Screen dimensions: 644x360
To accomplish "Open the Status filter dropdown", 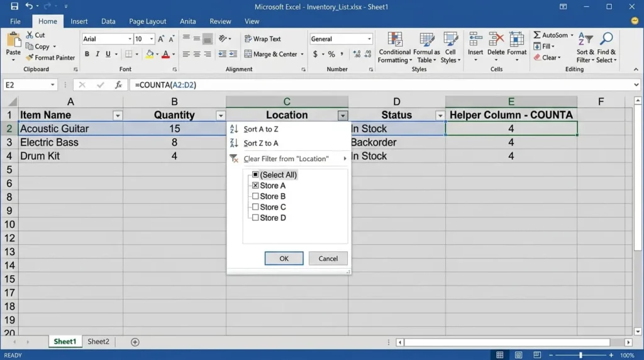I will click(440, 115).
